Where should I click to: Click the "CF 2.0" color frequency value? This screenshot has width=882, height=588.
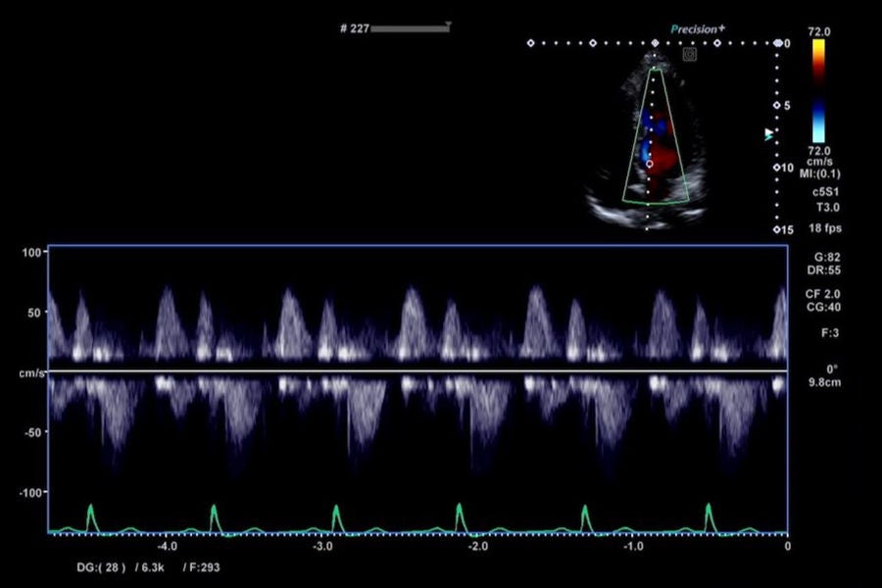[x=823, y=294]
